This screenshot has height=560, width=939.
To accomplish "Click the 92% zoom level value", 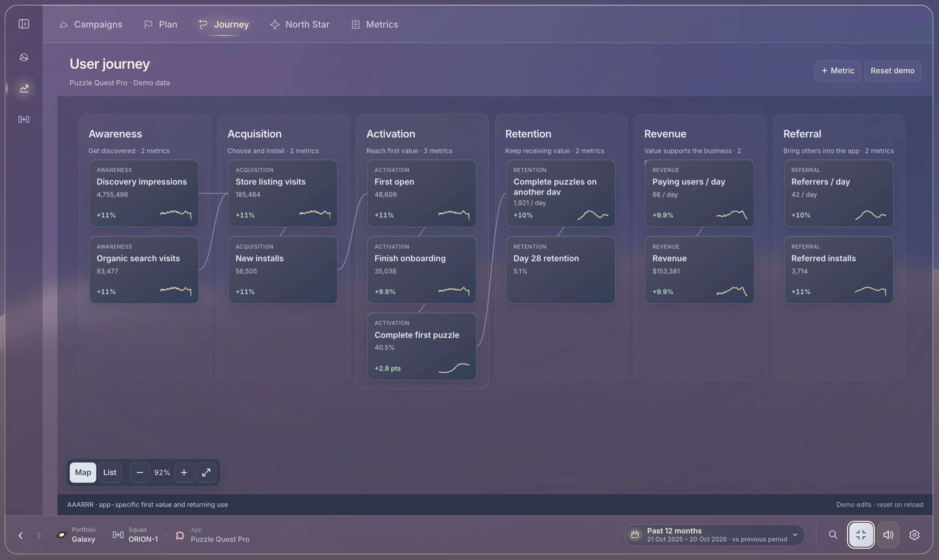I will click(162, 472).
